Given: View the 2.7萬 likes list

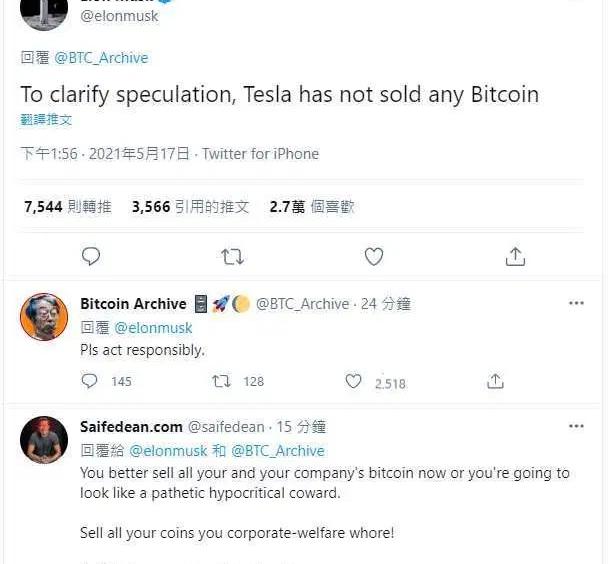Looking at the screenshot, I should tap(312, 207).
